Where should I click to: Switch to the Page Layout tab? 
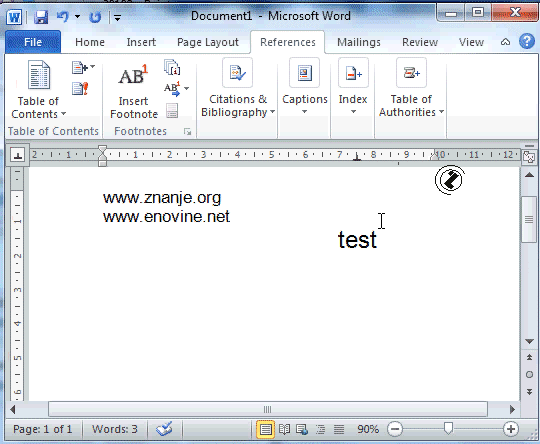(208, 42)
